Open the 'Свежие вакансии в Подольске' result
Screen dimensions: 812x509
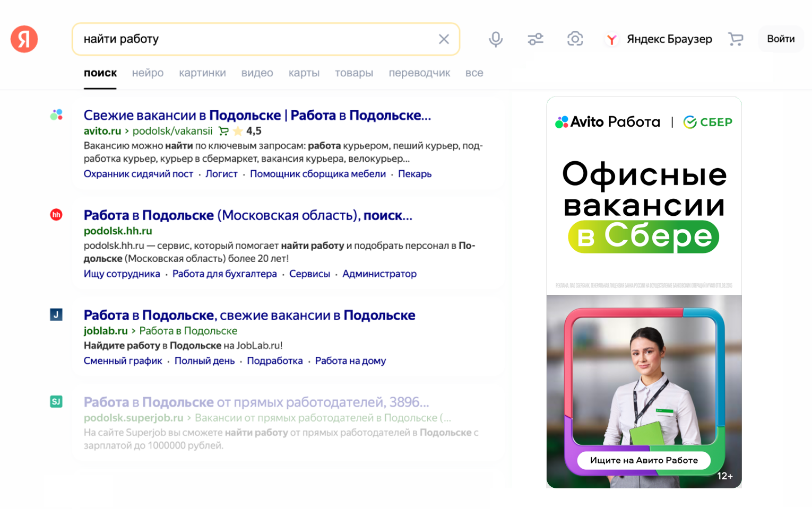(x=257, y=115)
